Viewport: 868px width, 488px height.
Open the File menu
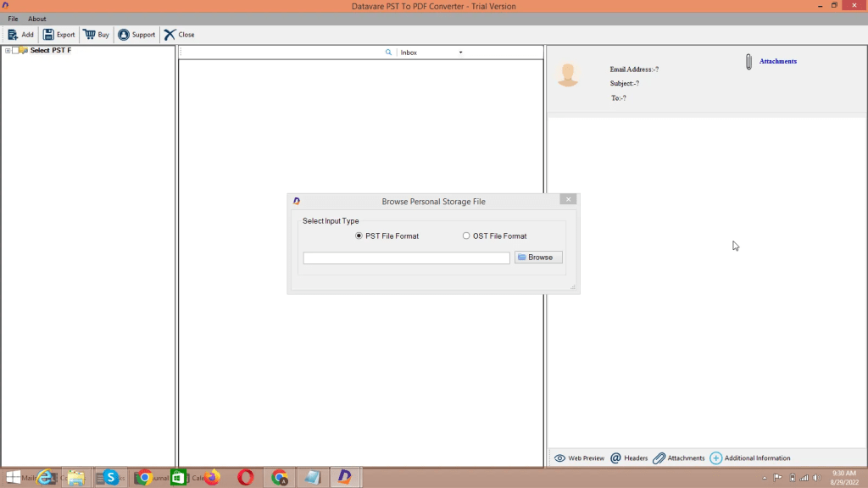click(x=13, y=19)
